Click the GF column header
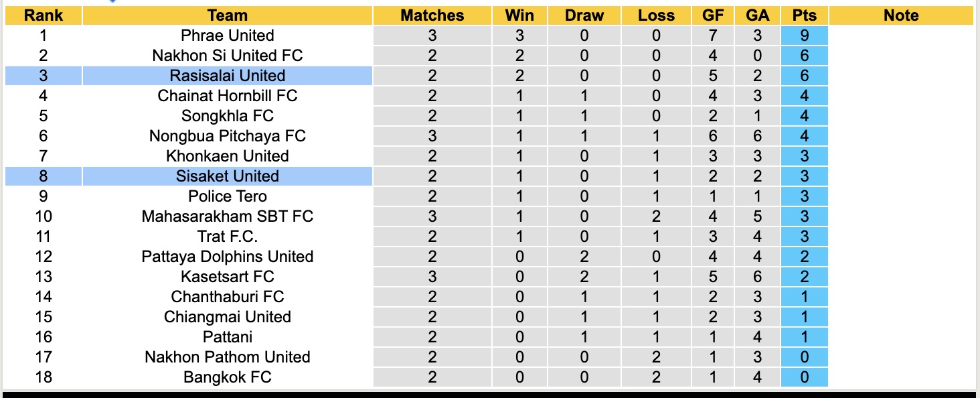This screenshot has width=980, height=398. [x=713, y=15]
